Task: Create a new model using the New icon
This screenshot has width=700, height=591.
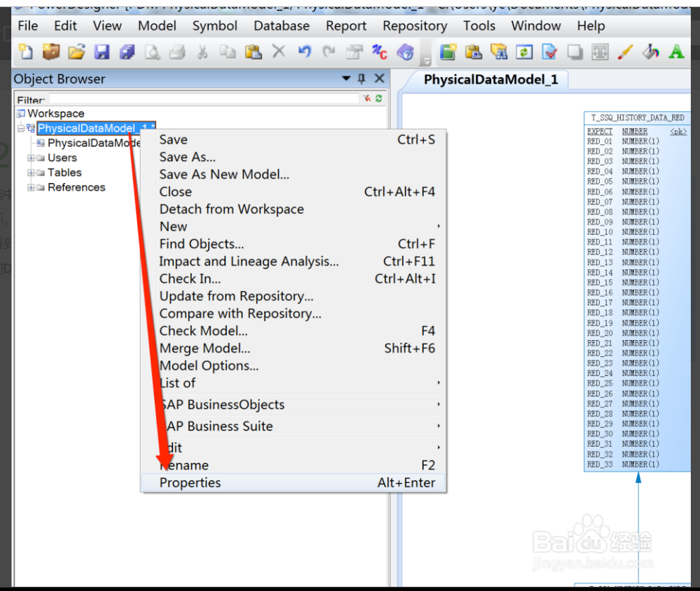Action: pos(25,52)
